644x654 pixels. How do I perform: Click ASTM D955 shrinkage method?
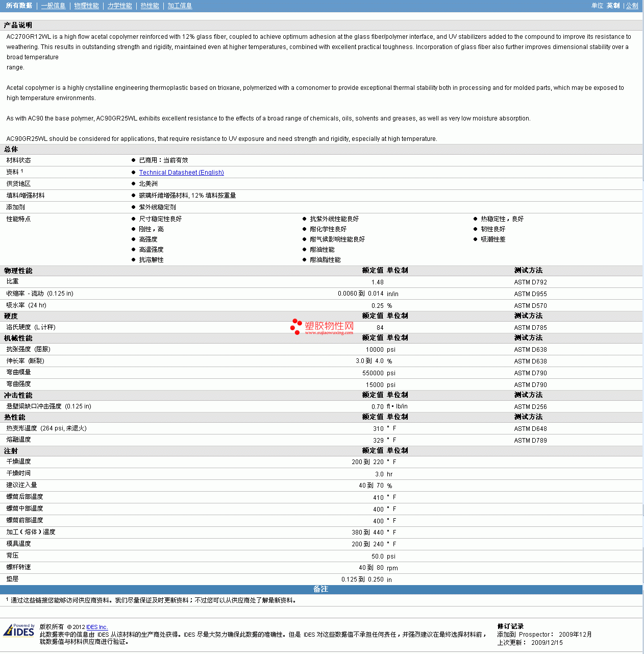[531, 294]
